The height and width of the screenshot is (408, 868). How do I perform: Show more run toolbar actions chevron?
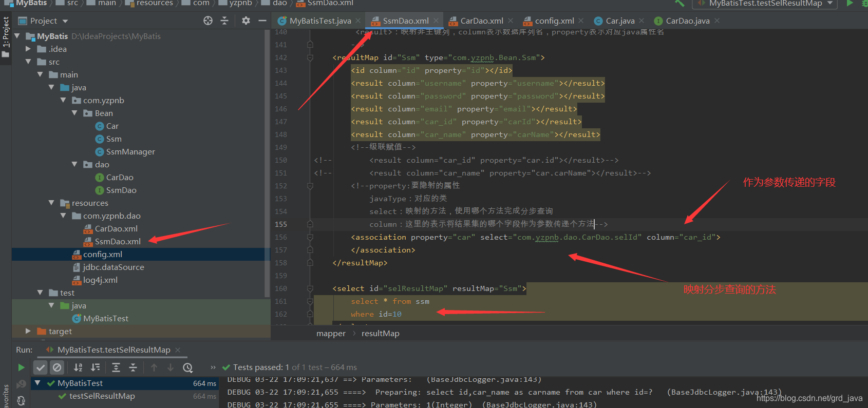(x=213, y=367)
